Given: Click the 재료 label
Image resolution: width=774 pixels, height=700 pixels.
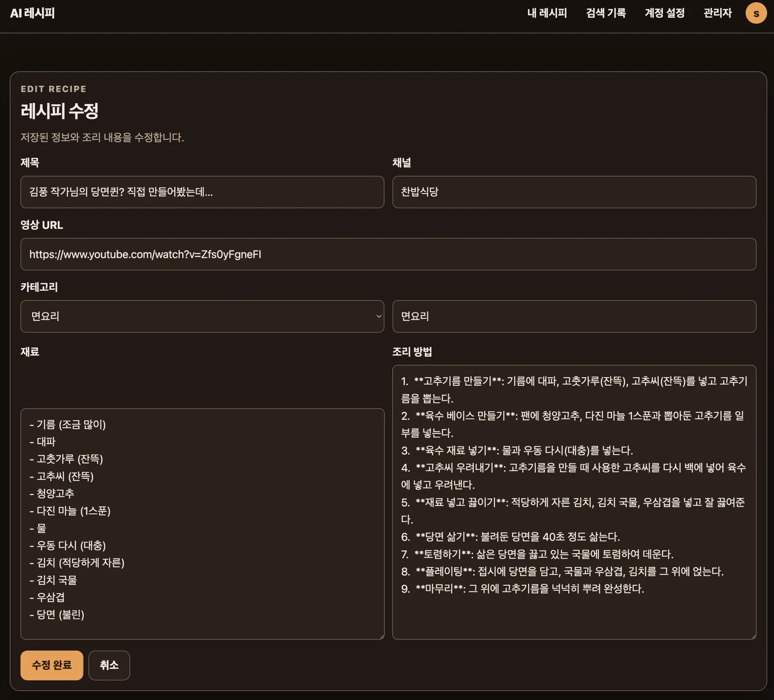Looking at the screenshot, I should [30, 352].
